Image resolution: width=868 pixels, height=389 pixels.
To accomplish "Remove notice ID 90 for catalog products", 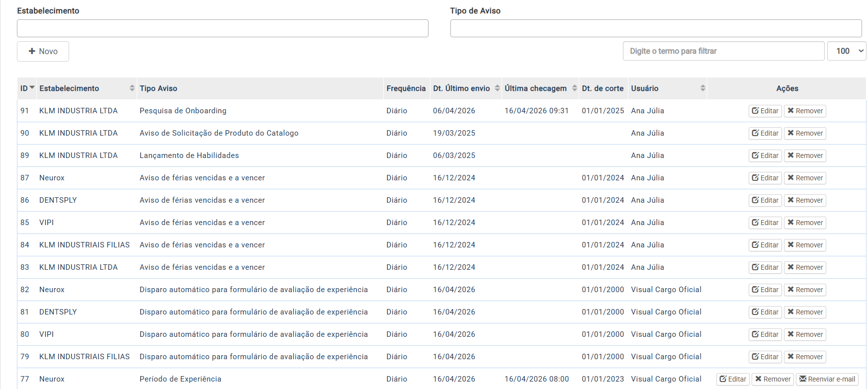I will (804, 133).
